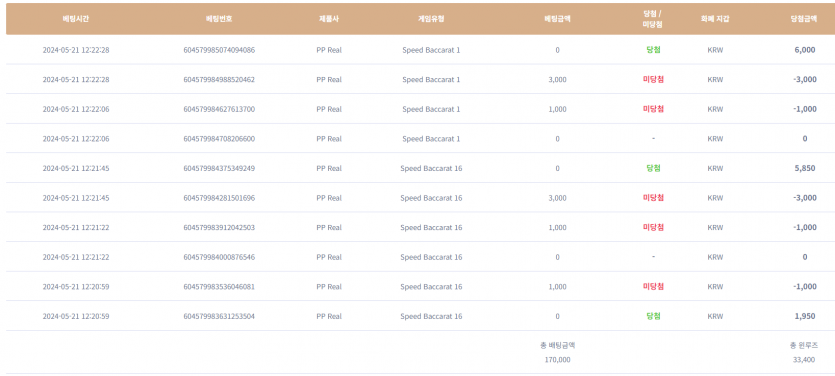
Task: Click Speed Baccarat 16 in row ending 9249
Action: (431, 168)
